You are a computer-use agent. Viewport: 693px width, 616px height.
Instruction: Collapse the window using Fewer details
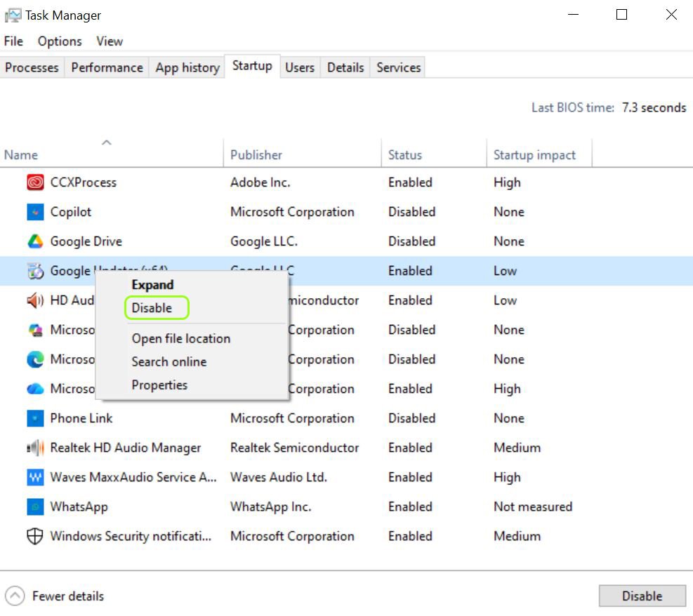(55, 596)
